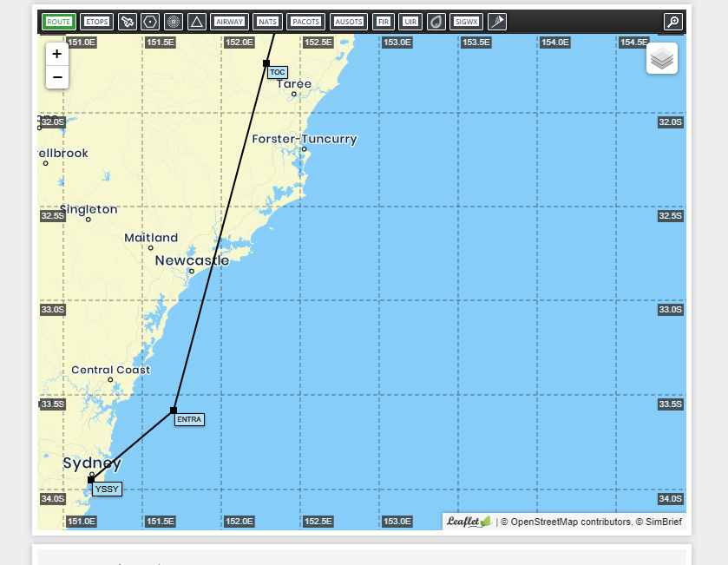Click the pin icon right of SIGWX

click(495, 22)
